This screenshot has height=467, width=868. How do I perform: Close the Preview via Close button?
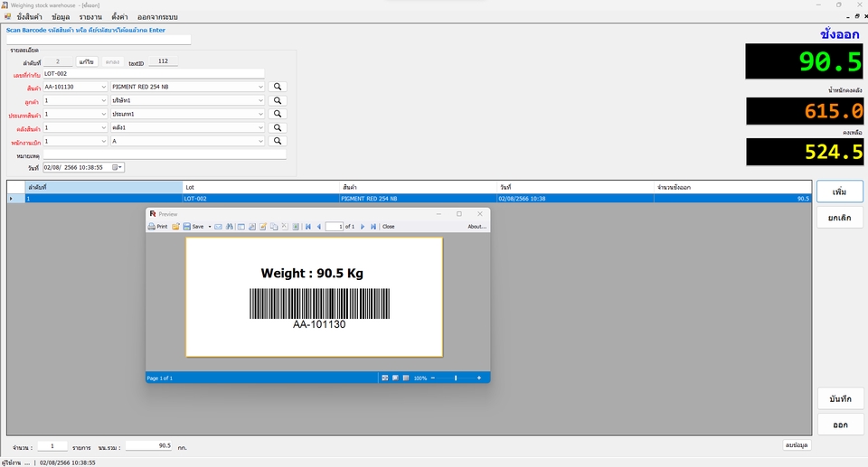tap(389, 227)
